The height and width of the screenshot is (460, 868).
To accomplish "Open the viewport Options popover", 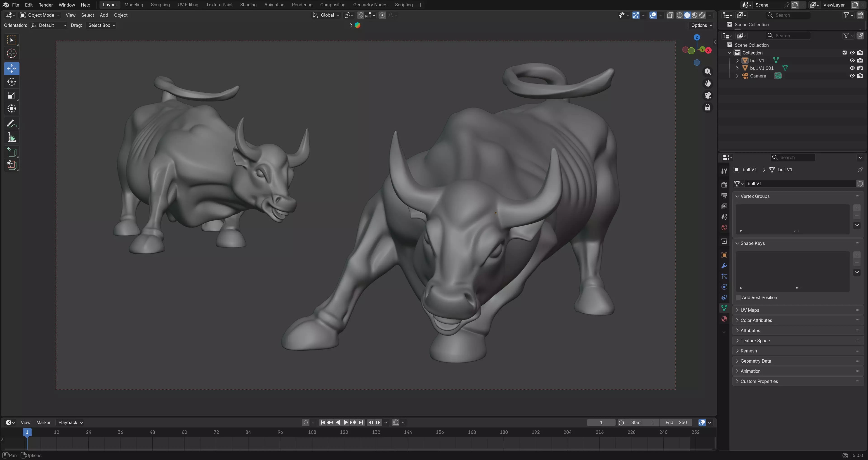I will [x=702, y=25].
